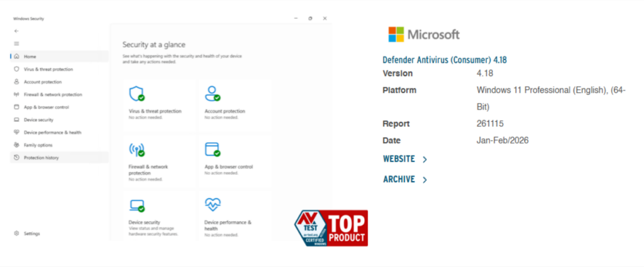Click the person icon beside Account protection
This screenshot has height=267, width=644.
pos(16,82)
